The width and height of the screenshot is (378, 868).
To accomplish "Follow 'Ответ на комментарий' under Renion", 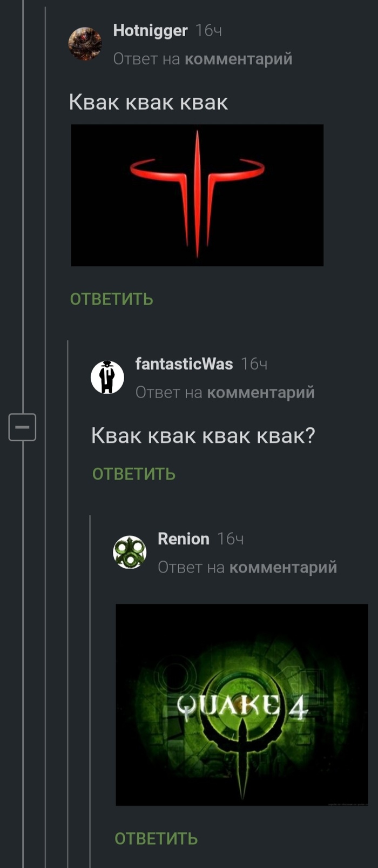I will [x=247, y=568].
